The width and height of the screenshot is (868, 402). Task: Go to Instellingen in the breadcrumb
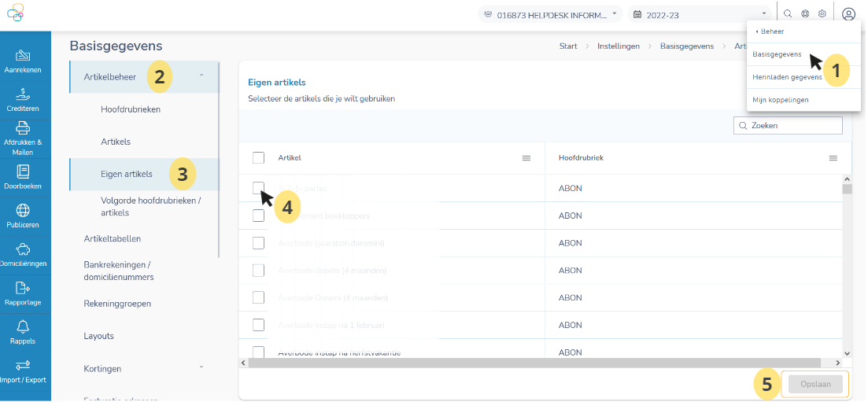(x=617, y=46)
